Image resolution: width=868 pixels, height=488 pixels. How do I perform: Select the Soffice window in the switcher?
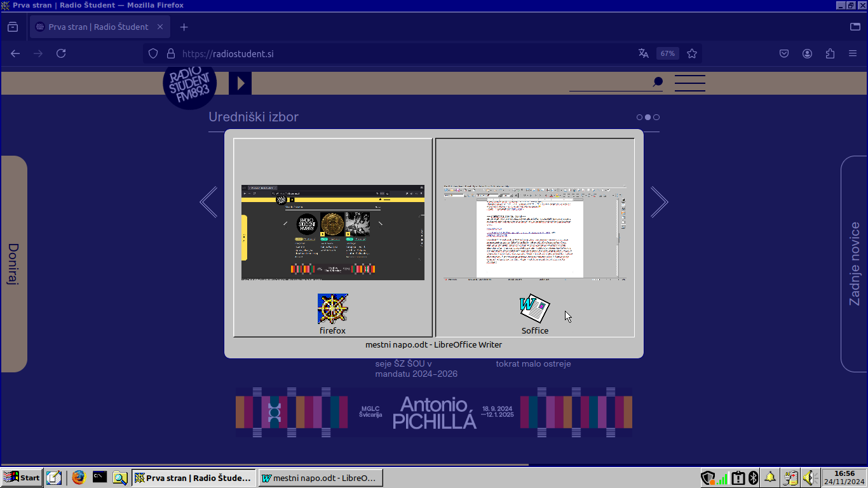tap(534, 237)
